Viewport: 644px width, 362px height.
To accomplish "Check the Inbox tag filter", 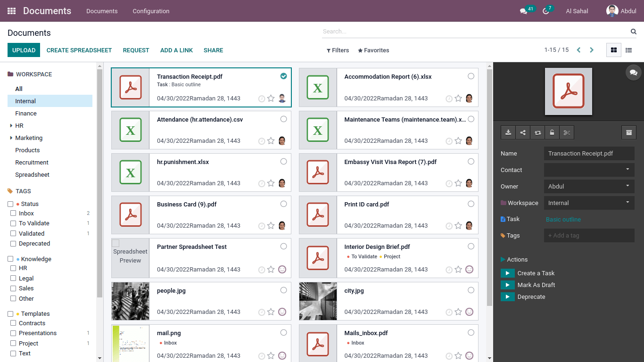I will coord(13,214).
